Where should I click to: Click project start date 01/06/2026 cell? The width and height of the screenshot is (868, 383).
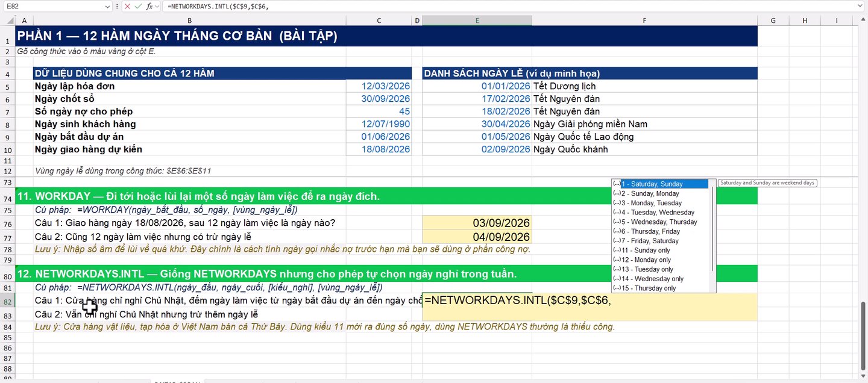(x=379, y=137)
